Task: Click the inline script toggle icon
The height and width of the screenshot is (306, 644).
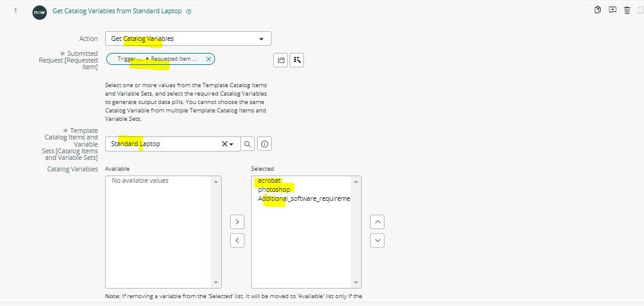Action: click(x=281, y=60)
